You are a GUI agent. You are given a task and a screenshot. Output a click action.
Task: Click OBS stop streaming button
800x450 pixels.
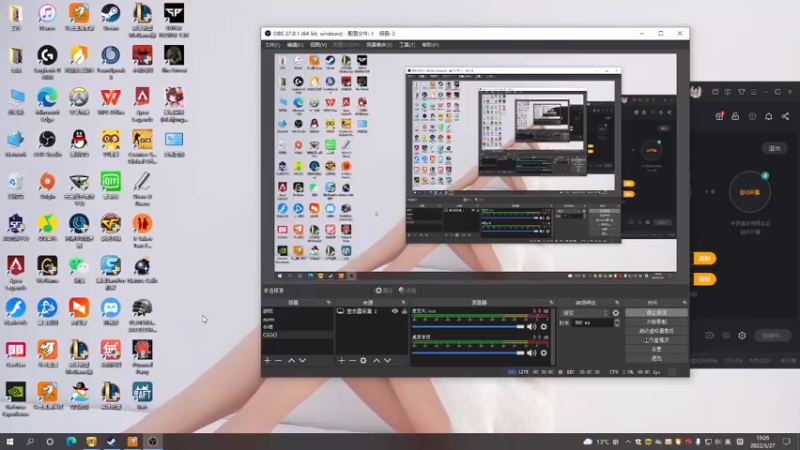tap(656, 313)
